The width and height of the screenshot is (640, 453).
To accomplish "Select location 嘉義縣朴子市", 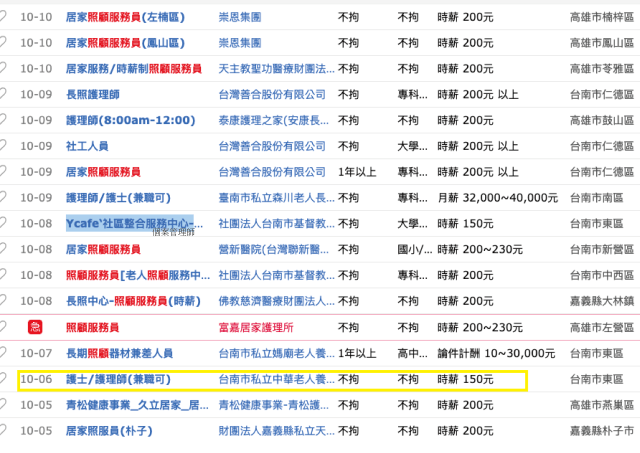I will (602, 431).
